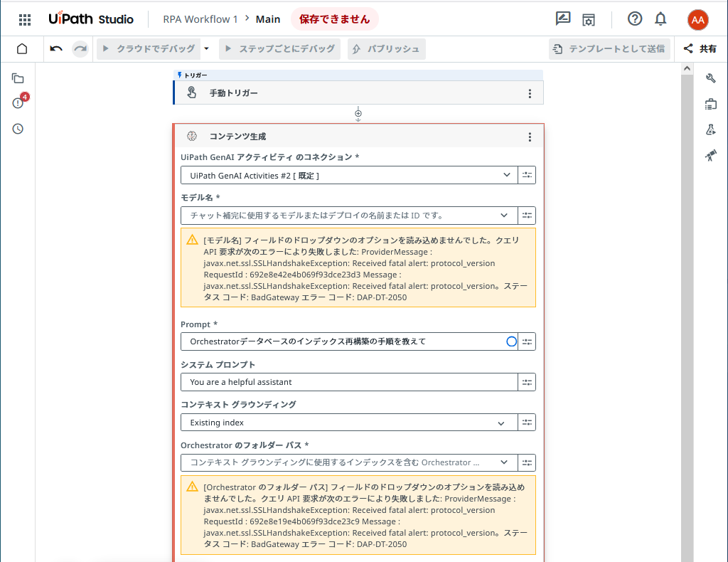Open options button beside システム プロンプト field
This screenshot has width=728, height=562.
click(527, 382)
